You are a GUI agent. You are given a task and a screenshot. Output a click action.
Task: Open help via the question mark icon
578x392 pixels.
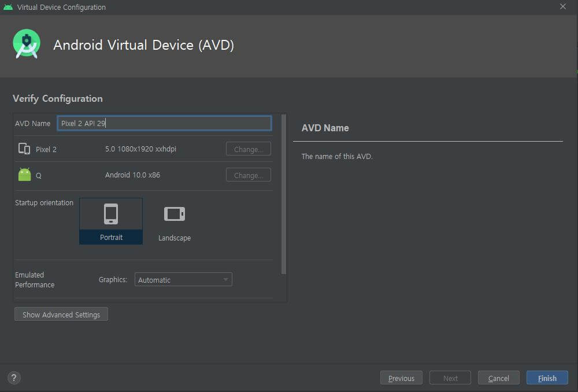pyautogui.click(x=13, y=377)
